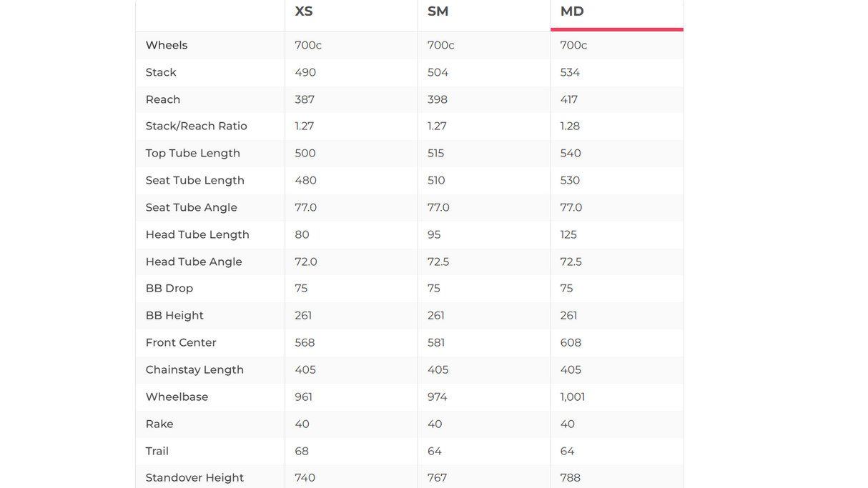Click the XS Stack value 490
This screenshot has height=488, width=868.
[305, 72]
